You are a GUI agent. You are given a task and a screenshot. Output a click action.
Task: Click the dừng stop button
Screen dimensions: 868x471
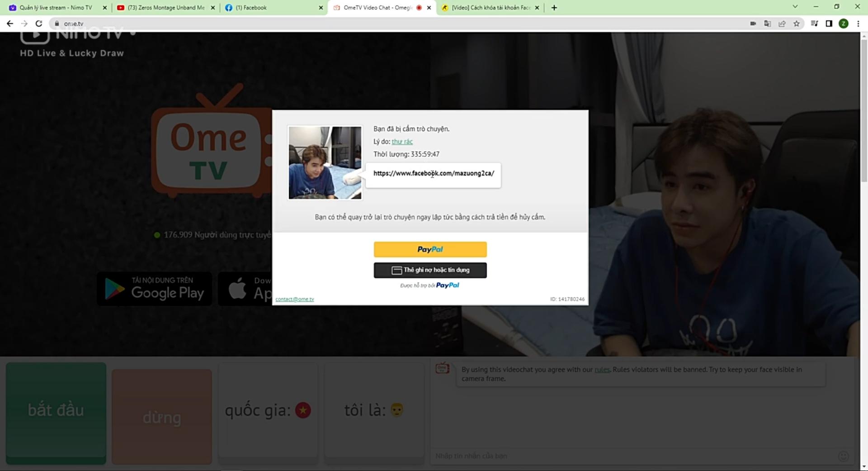pos(162,417)
